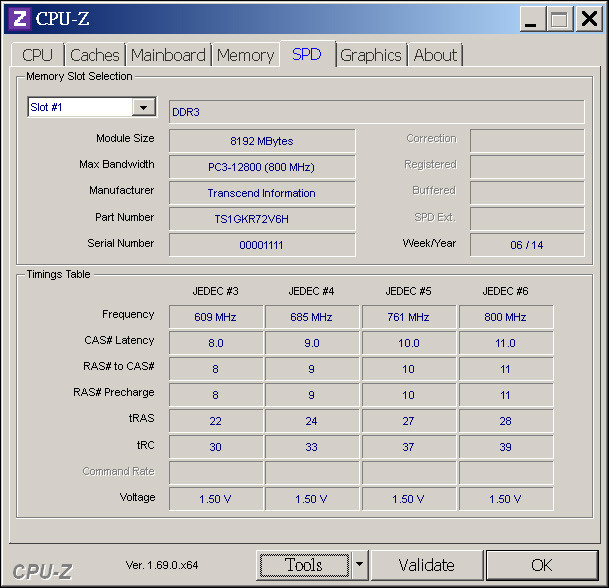
Task: Minimize the CPU-Z window
Action: tap(531, 19)
